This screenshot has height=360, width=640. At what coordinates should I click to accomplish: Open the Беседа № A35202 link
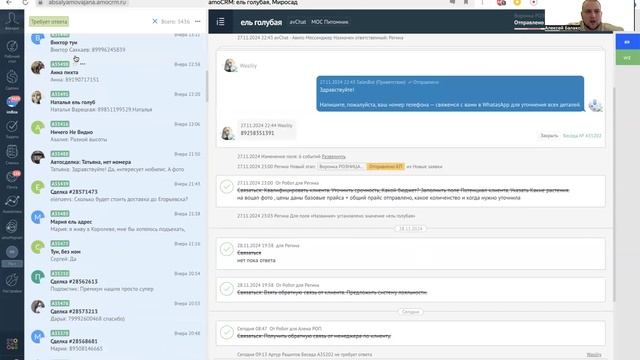582,136
